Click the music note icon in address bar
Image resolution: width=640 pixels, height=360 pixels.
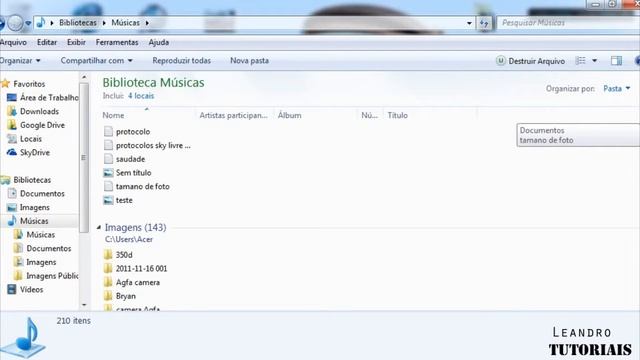(x=40, y=23)
